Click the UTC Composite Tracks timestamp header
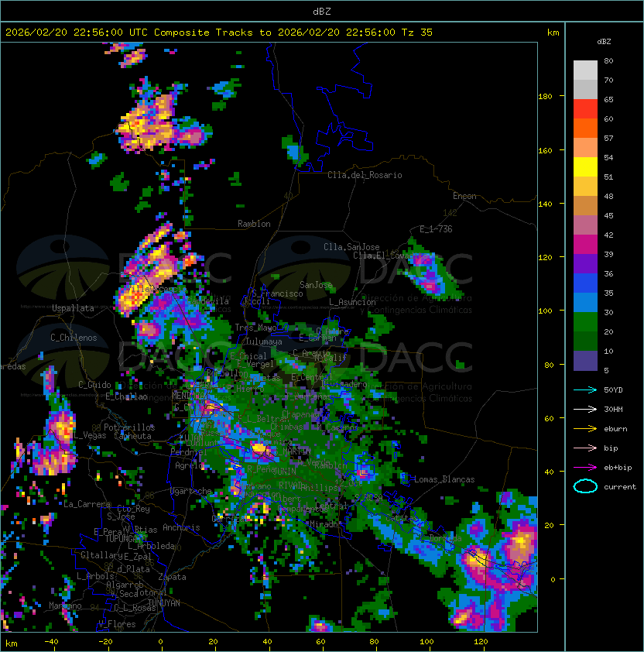Viewport: 644px width, 652px height. click(219, 33)
